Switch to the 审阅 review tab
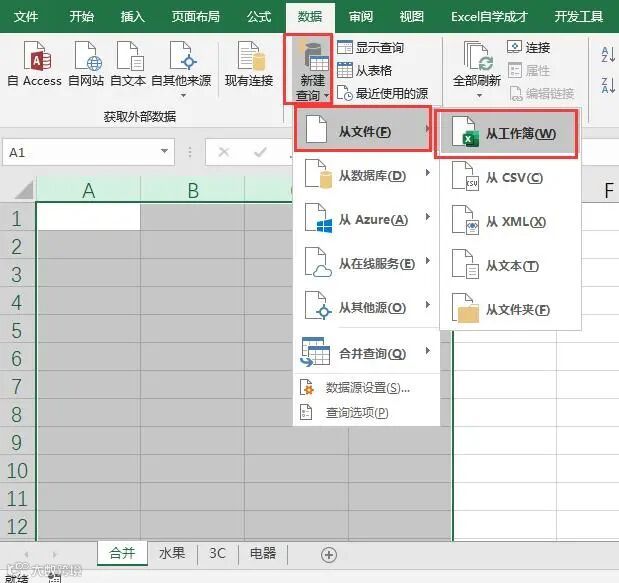Screen dimensions: 619x583 pyautogui.click(x=361, y=17)
